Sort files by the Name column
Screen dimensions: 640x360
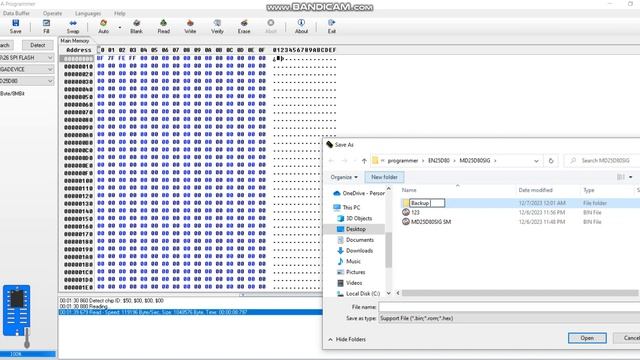pos(409,190)
